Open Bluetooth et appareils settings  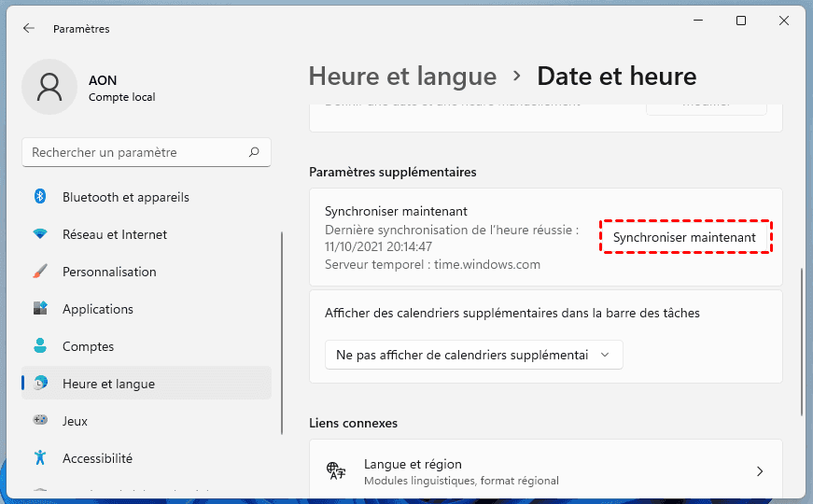(147, 197)
